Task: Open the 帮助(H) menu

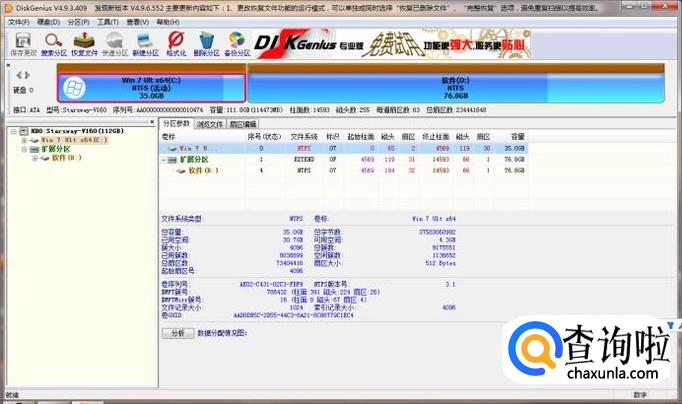Action: pyautogui.click(x=168, y=22)
